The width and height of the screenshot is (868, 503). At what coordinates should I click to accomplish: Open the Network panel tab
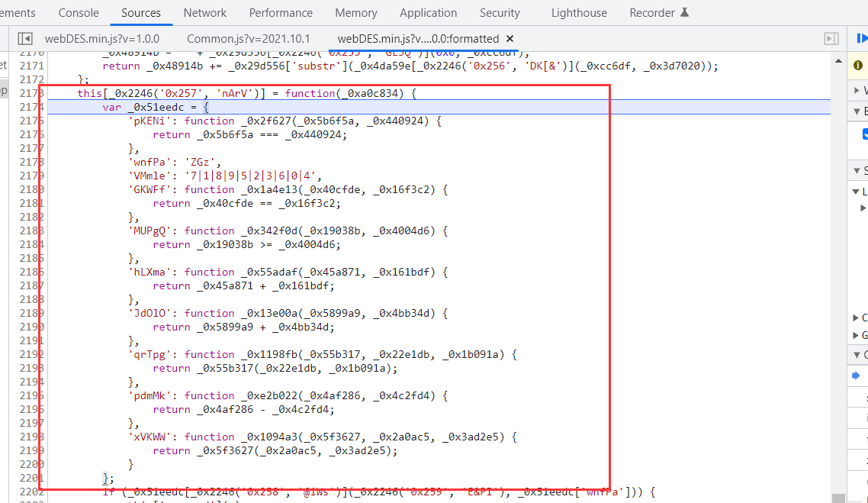click(205, 13)
